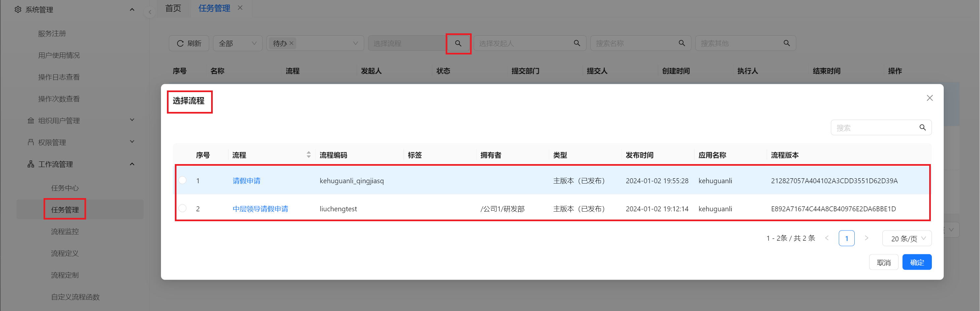Click the gear icon beside 系统管理
Viewport: 980px width, 311px height.
(18, 10)
